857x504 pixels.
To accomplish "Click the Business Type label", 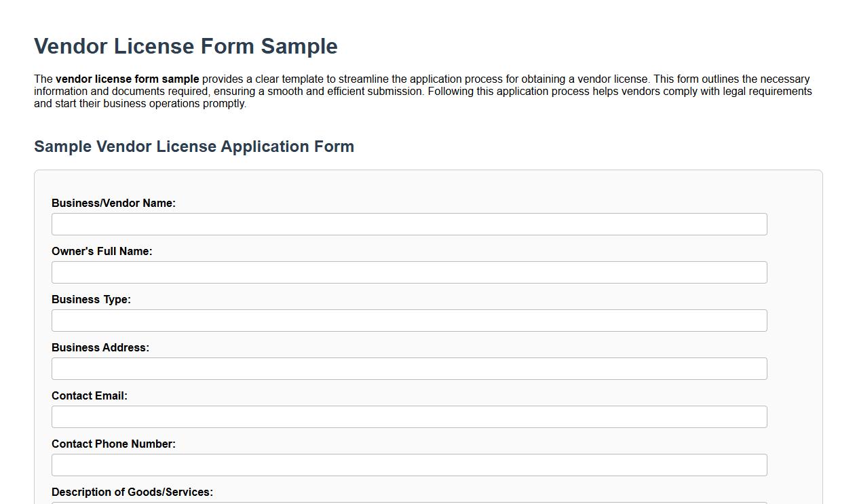I will (91, 299).
